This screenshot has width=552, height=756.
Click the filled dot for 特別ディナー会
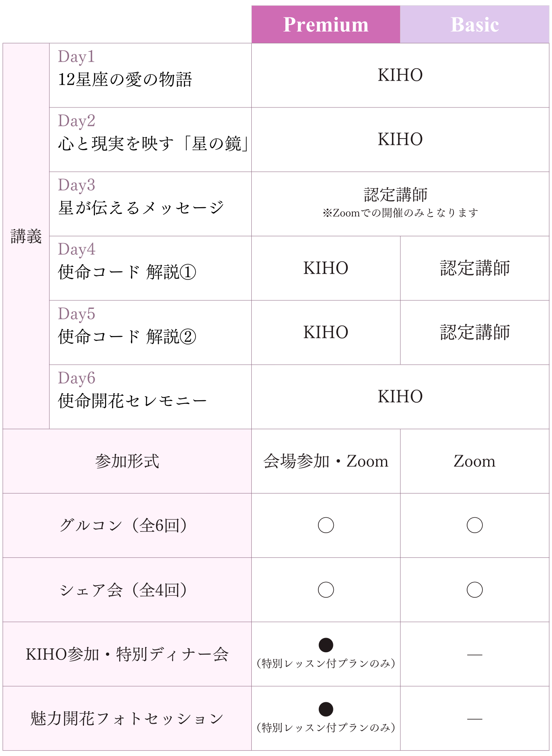(326, 645)
